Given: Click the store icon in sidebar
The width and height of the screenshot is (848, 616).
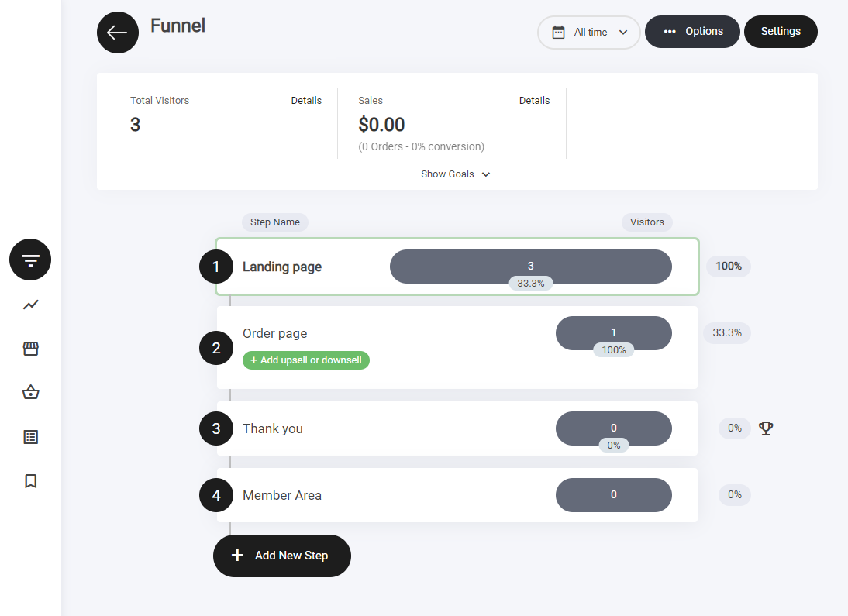Looking at the screenshot, I should tap(30, 349).
